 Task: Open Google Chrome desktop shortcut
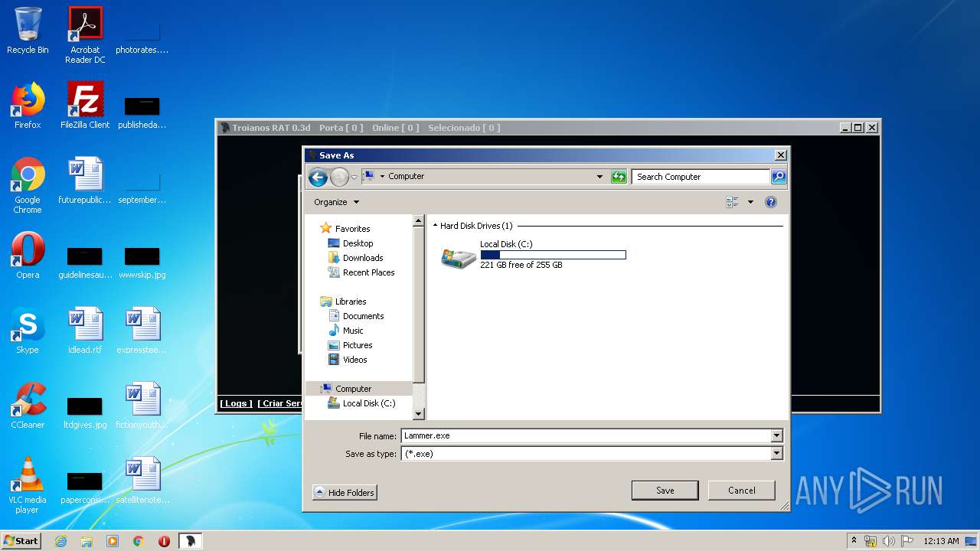tap(28, 185)
